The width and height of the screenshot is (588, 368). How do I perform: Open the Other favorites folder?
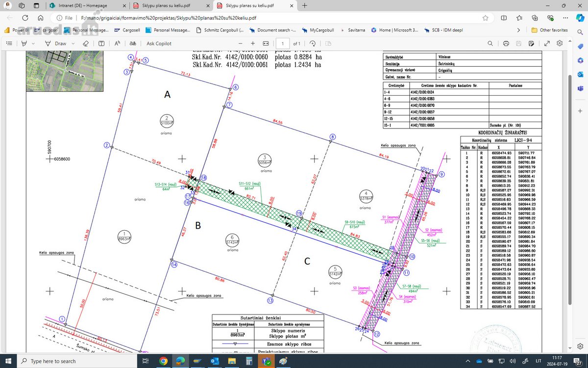550,30
